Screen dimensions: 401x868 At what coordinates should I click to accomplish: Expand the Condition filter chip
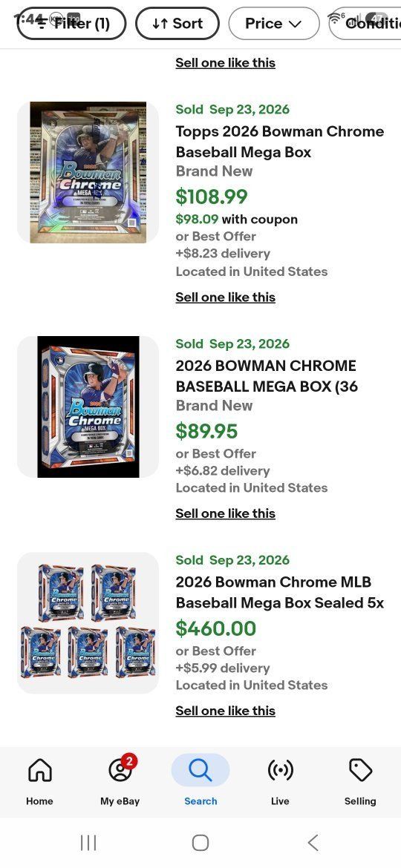click(365, 23)
